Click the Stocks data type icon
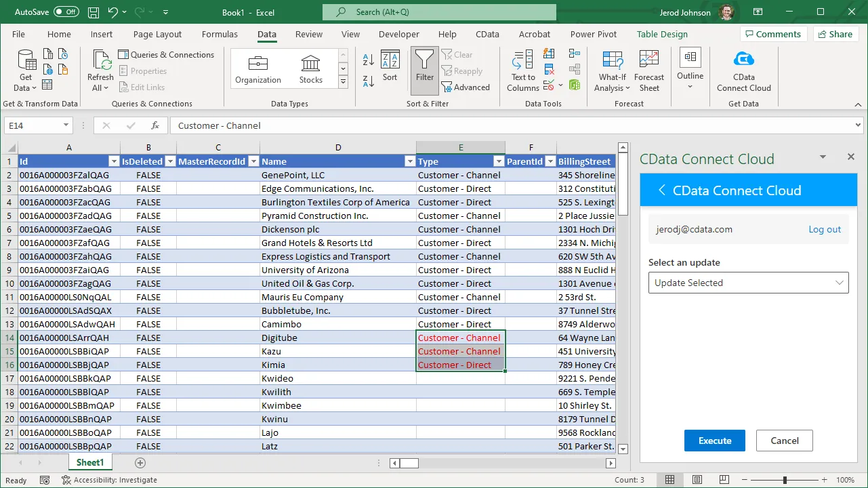The image size is (868, 488). [310, 66]
